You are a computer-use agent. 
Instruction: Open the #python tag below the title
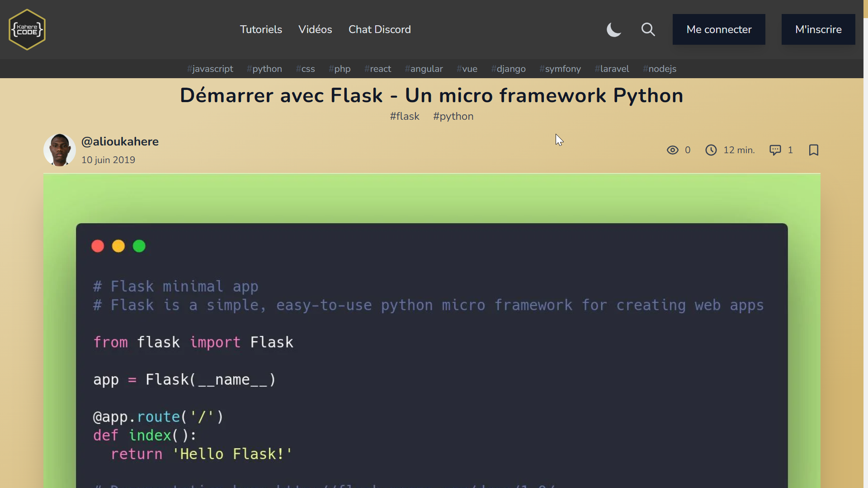[453, 116]
